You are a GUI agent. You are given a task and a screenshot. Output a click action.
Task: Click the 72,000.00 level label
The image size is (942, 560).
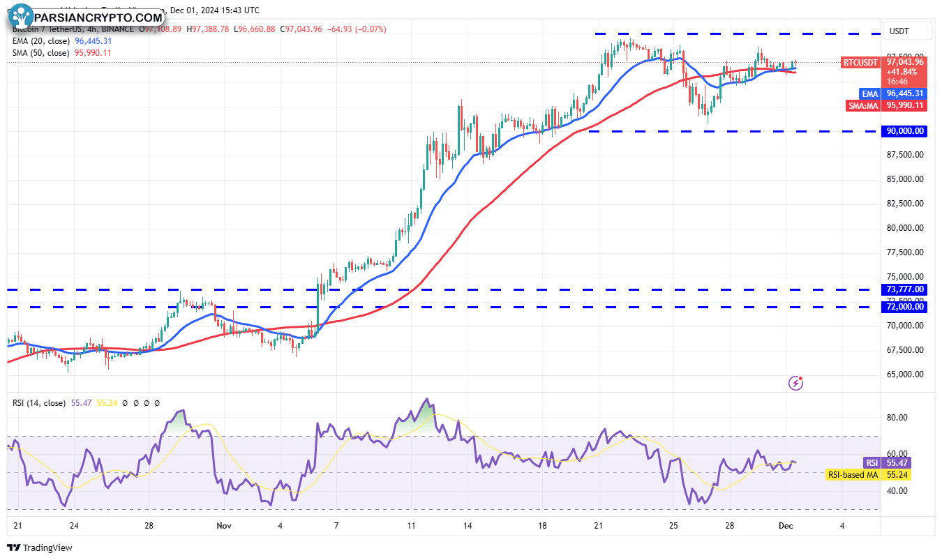(906, 306)
